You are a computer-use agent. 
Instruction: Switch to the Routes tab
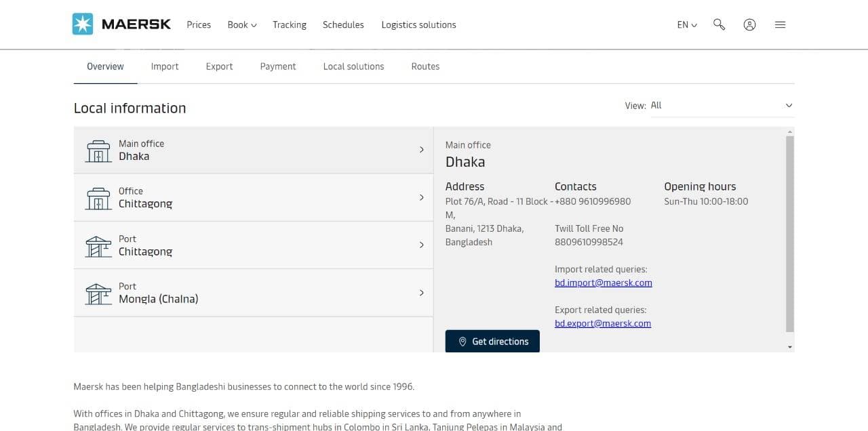[x=425, y=66]
